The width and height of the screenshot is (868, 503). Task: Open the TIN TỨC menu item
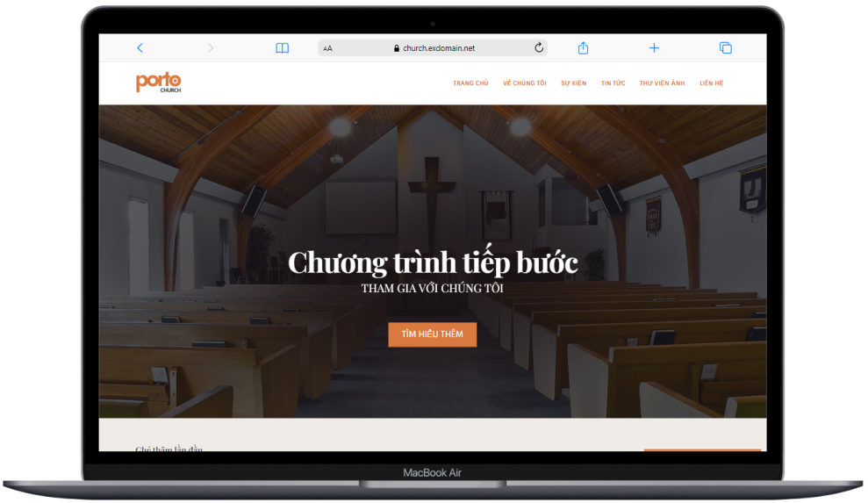(x=613, y=83)
